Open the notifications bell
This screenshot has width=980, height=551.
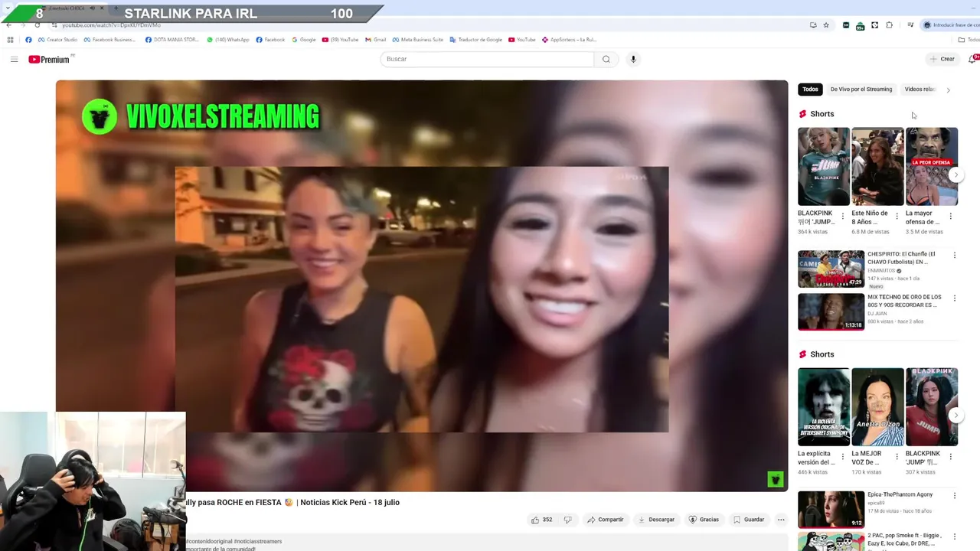click(x=973, y=59)
